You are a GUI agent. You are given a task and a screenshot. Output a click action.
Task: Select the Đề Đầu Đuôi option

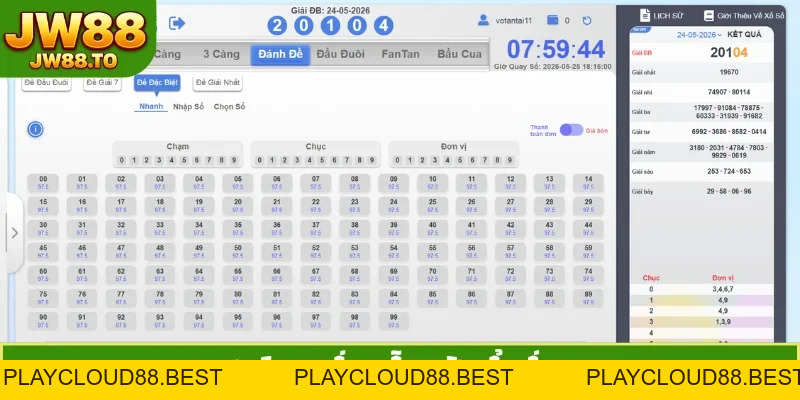(x=46, y=83)
